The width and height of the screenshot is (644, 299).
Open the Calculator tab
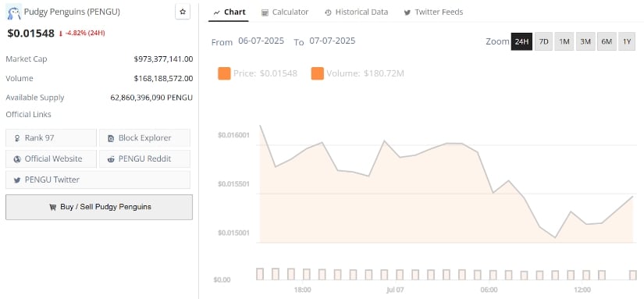[285, 12]
